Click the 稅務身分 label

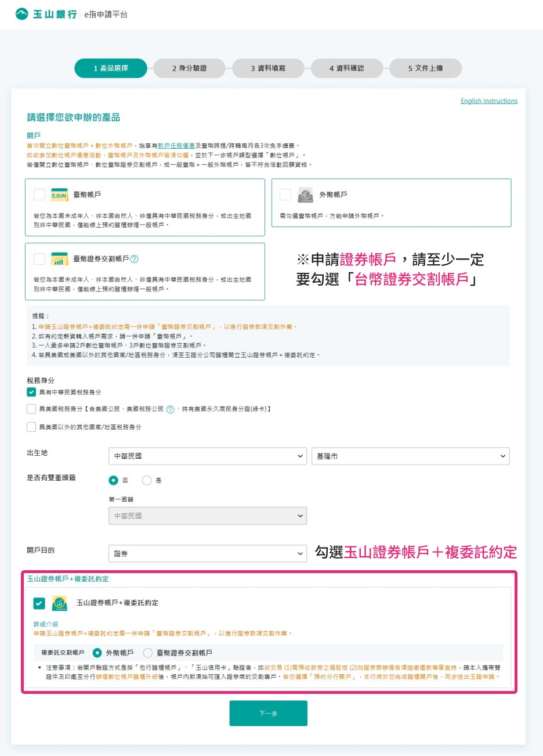41,380
